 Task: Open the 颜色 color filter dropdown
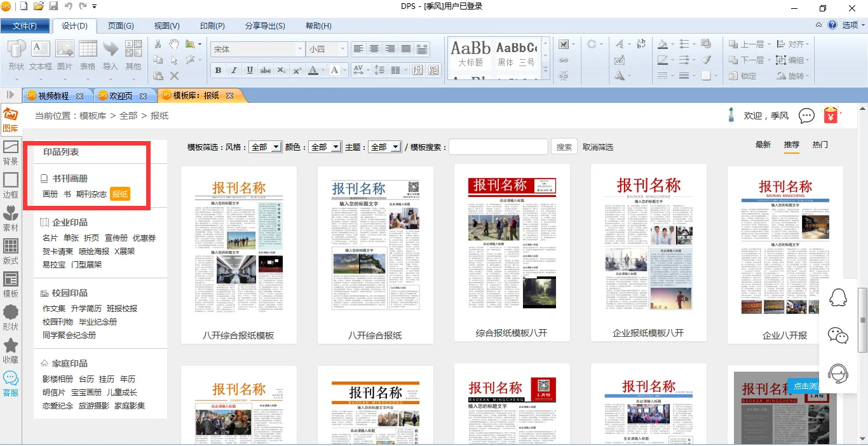(336, 147)
